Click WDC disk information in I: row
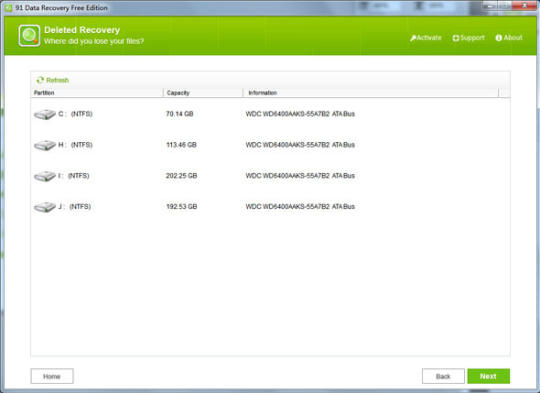 300,176
